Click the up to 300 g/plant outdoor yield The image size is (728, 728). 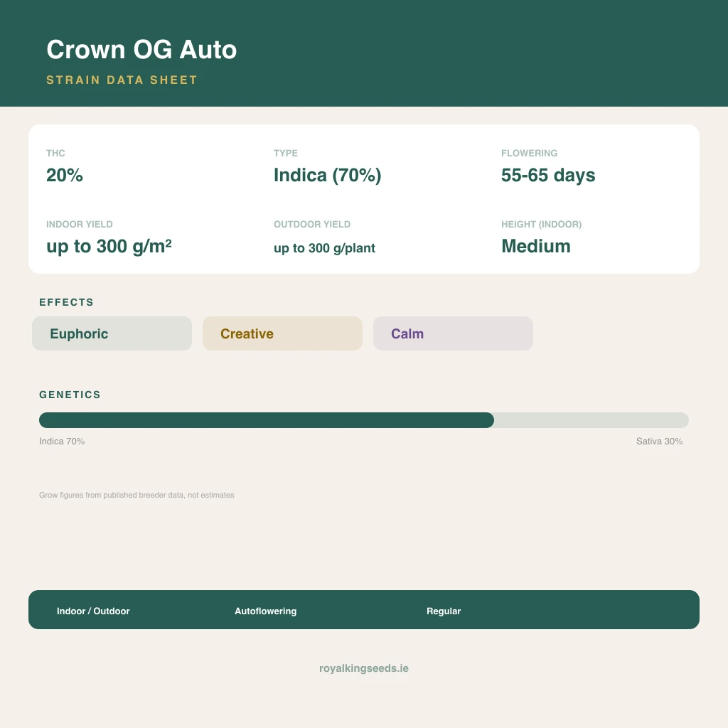click(x=324, y=248)
